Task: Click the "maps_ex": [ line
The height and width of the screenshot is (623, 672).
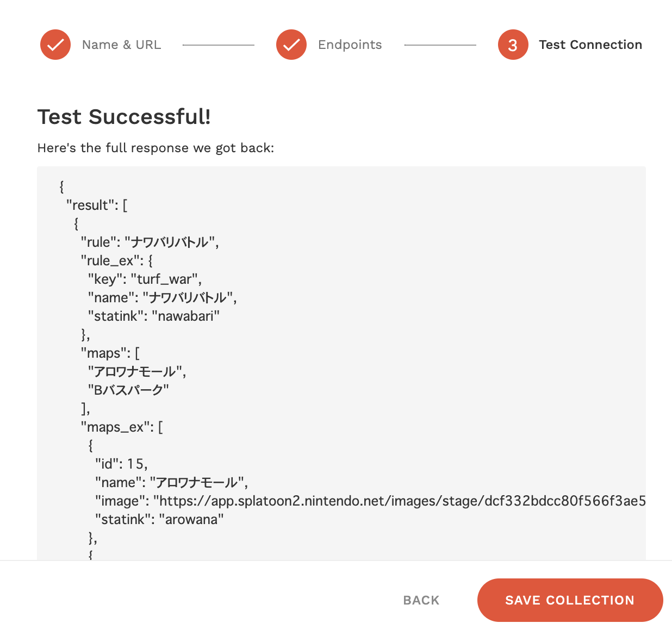Action: [122, 427]
